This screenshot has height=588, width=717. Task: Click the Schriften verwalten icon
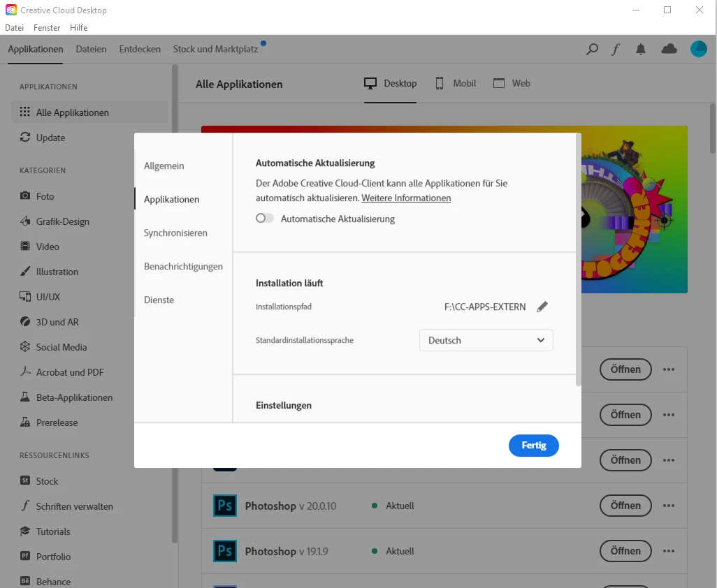25,506
